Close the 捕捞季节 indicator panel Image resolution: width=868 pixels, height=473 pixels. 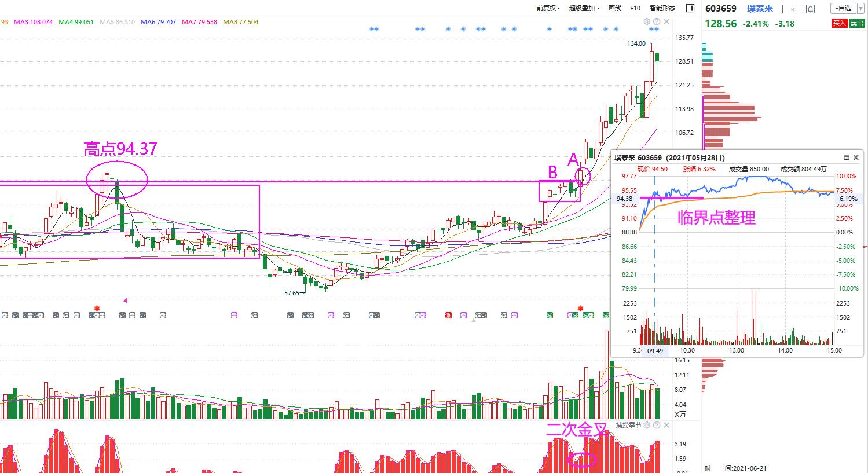pyautogui.click(x=666, y=425)
